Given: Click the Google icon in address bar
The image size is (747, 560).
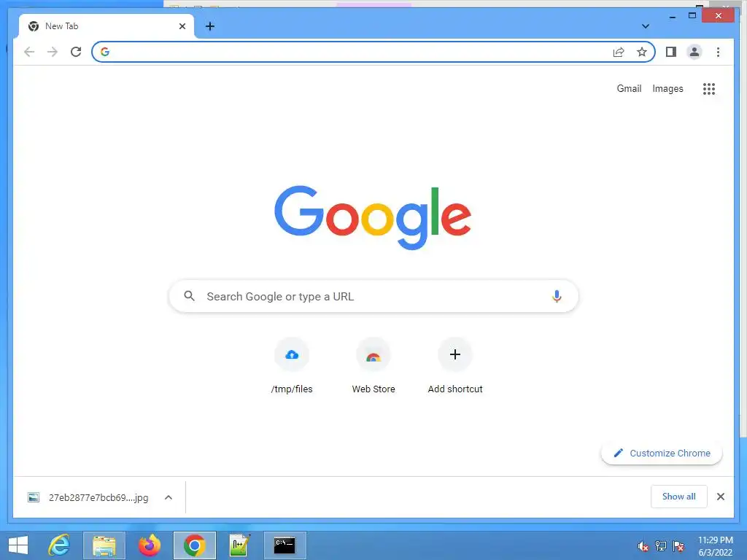Looking at the screenshot, I should pyautogui.click(x=105, y=52).
